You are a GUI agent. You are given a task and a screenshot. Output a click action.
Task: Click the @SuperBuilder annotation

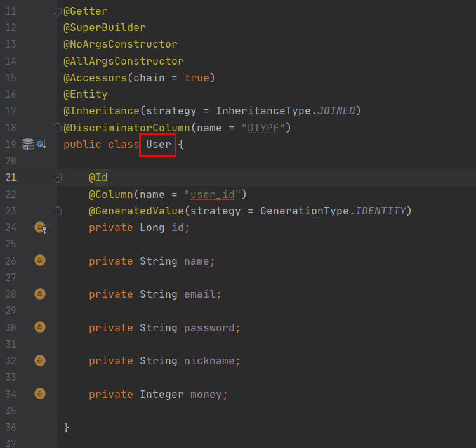coord(105,28)
